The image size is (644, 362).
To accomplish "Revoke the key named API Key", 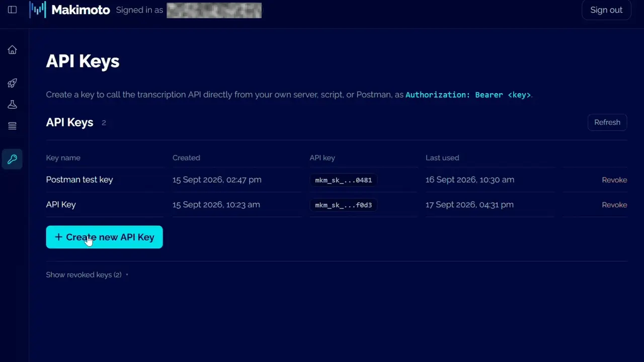I will pyautogui.click(x=614, y=205).
